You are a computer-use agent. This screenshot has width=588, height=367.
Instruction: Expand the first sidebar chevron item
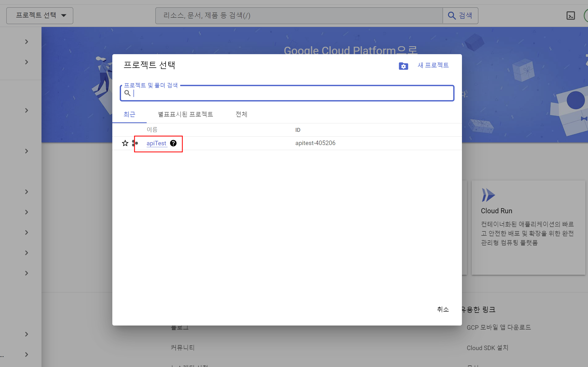coord(26,42)
